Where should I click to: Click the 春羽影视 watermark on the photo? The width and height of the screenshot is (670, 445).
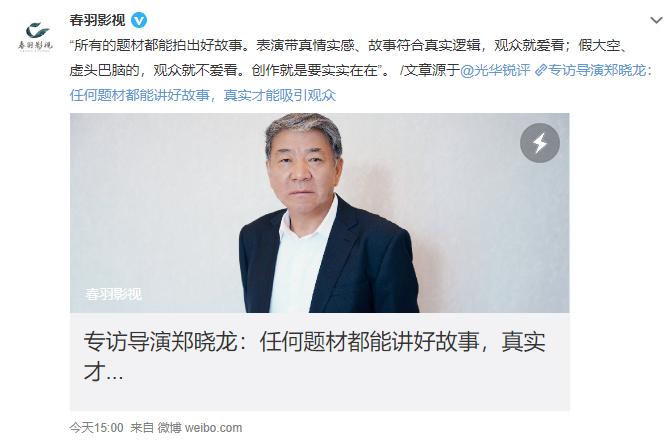click(x=113, y=294)
